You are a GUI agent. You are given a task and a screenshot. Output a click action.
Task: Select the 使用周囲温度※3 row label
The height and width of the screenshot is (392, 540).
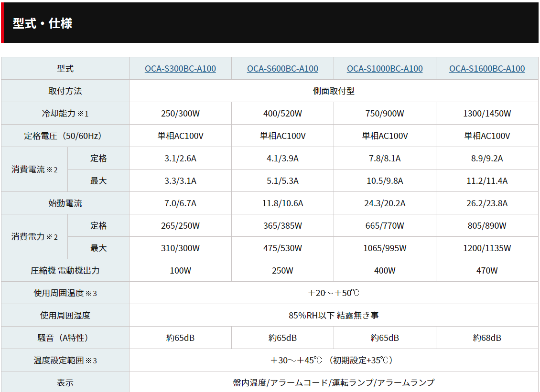click(x=65, y=293)
